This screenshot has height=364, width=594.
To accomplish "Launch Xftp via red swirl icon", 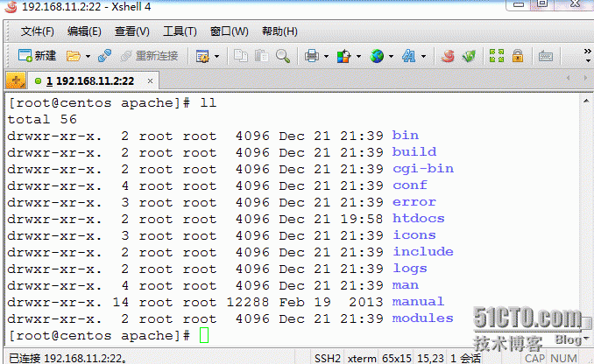I will click(448, 56).
